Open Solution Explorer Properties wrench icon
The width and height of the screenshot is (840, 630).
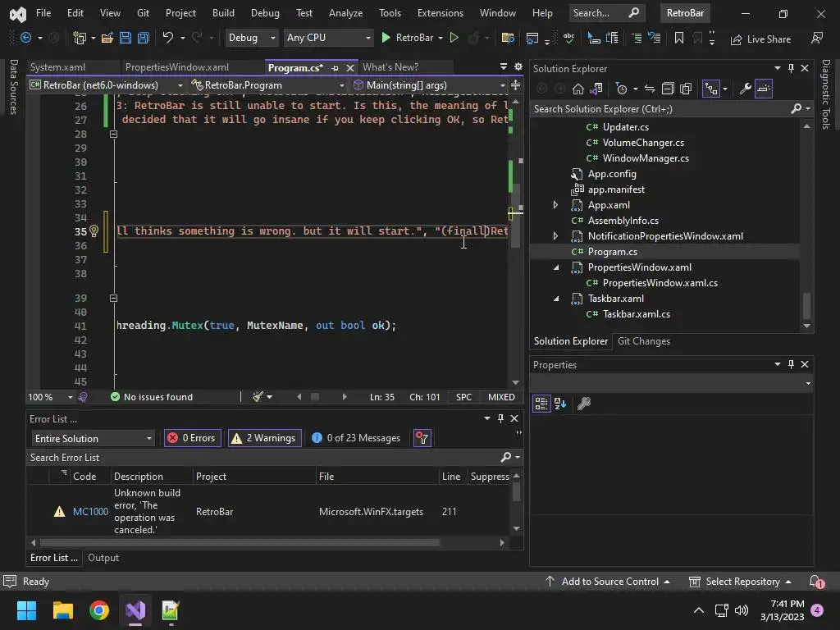pyautogui.click(x=745, y=89)
